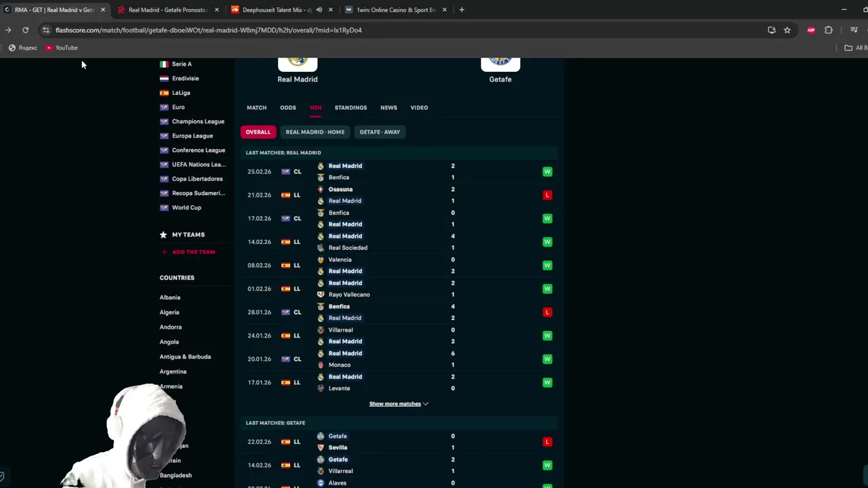Image resolution: width=868 pixels, height=488 pixels.
Task: Reload the page
Action: (x=25, y=30)
